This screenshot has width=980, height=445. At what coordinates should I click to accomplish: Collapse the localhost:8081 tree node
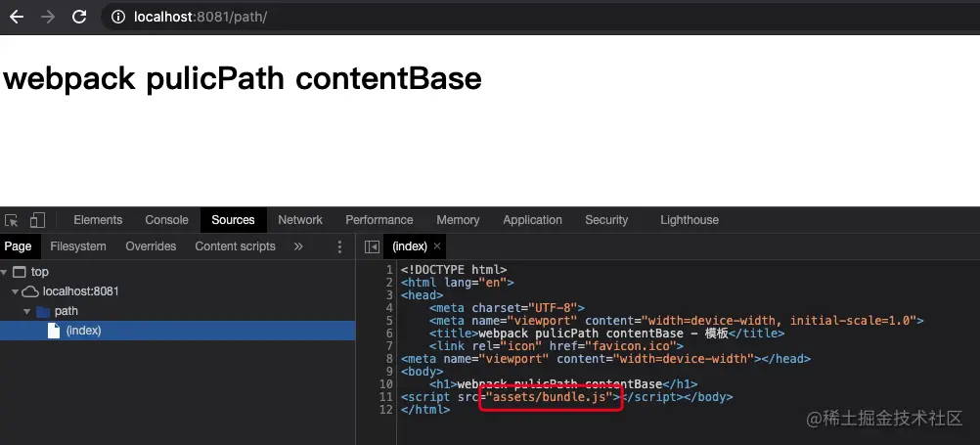16,291
